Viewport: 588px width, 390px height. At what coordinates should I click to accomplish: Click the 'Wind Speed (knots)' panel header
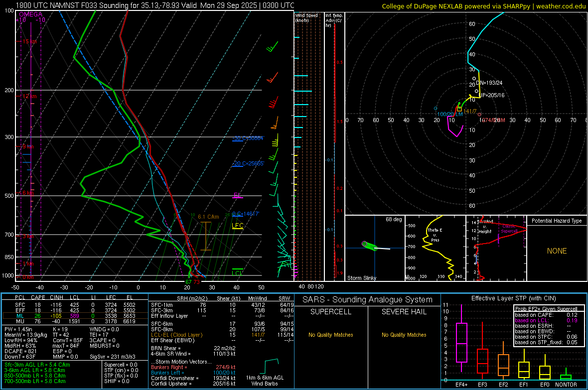point(306,17)
